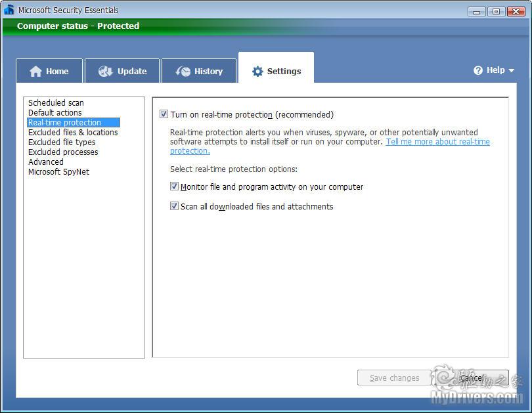Click the Home tab house icon
Image resolution: width=532 pixels, height=413 pixels.
point(35,71)
